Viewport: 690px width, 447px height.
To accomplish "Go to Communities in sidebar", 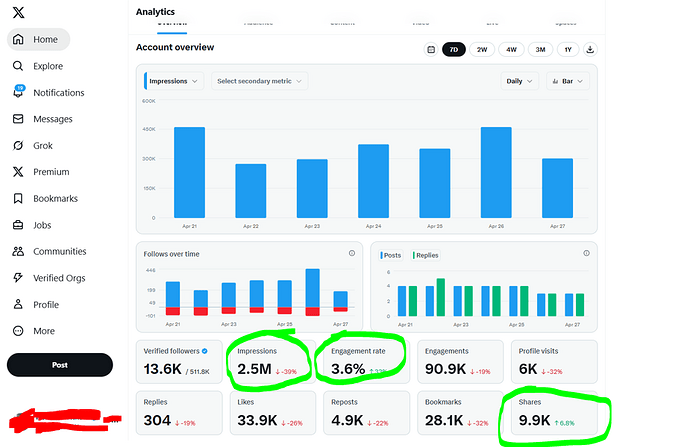I will pos(18,251).
